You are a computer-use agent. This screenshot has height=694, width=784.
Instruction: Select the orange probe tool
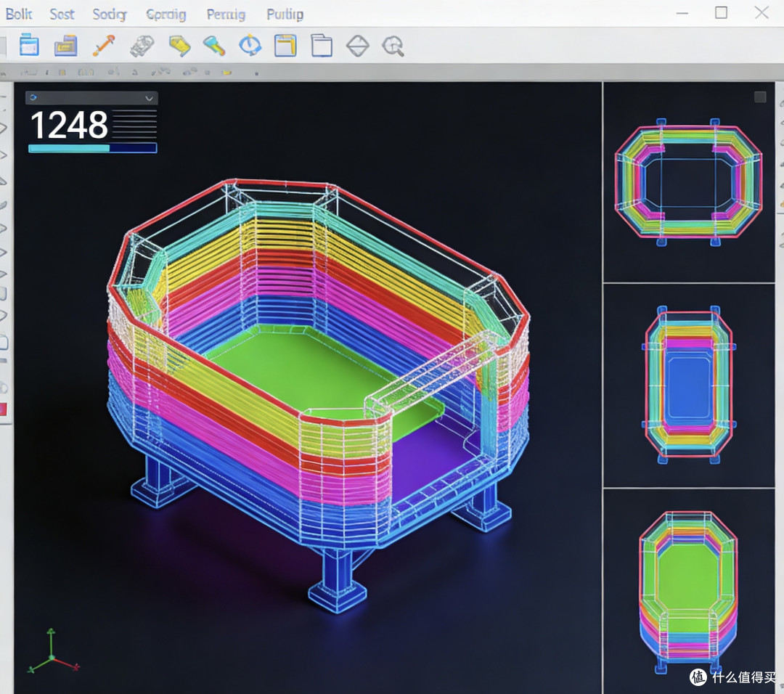(104, 46)
